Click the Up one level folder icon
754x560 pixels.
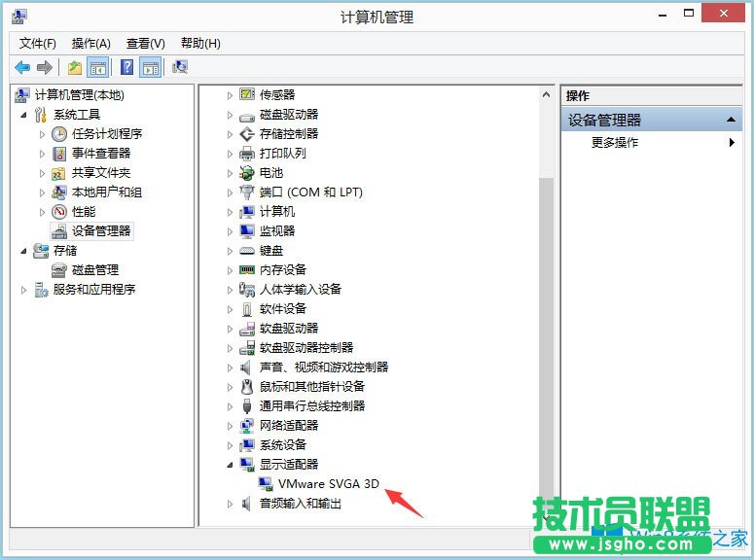click(75, 67)
